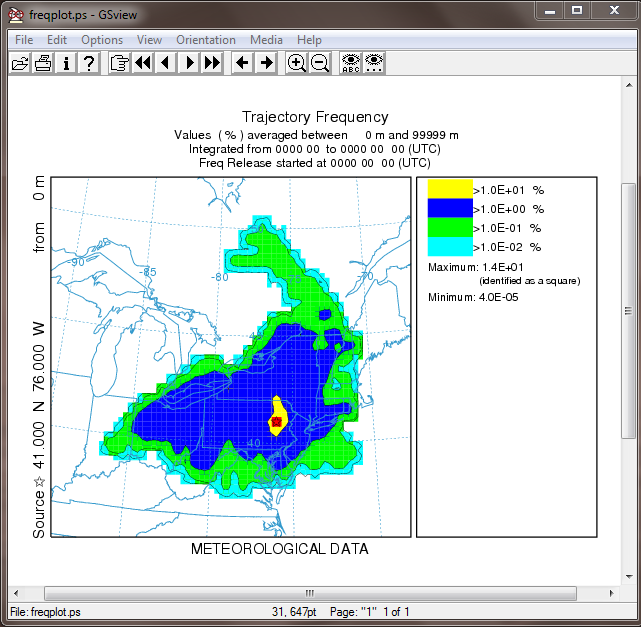The image size is (641, 627).
Task: Click the horizontal scrollbar left arrow
Action: click(x=16, y=593)
